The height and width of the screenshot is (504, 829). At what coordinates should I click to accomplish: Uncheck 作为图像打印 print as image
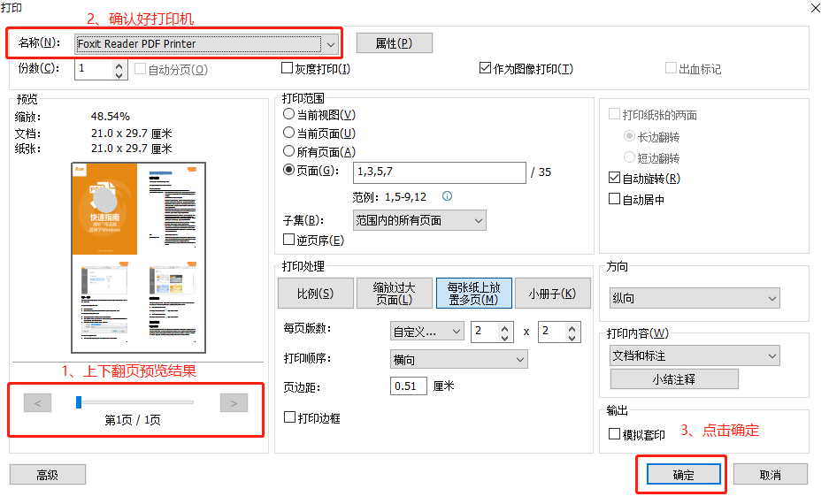point(485,68)
